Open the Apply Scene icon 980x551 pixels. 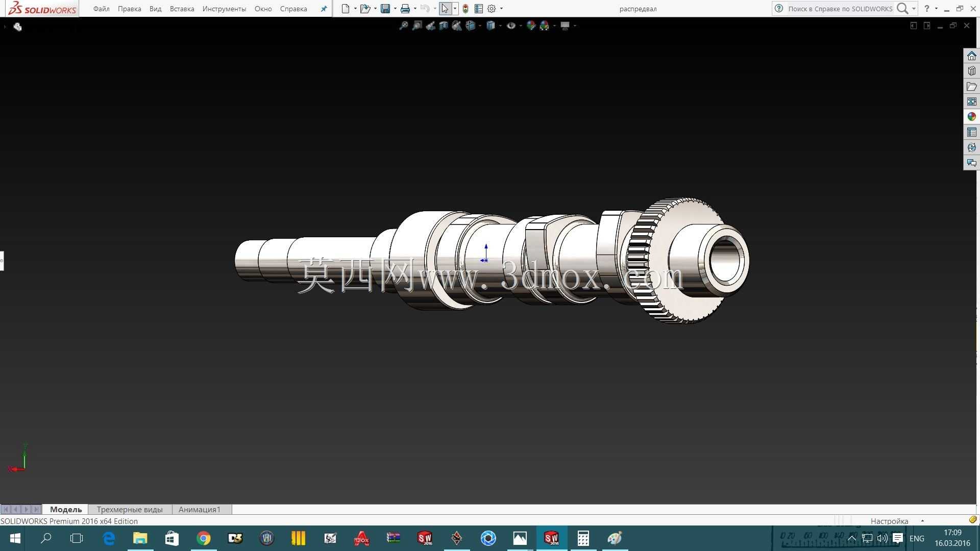545,26
